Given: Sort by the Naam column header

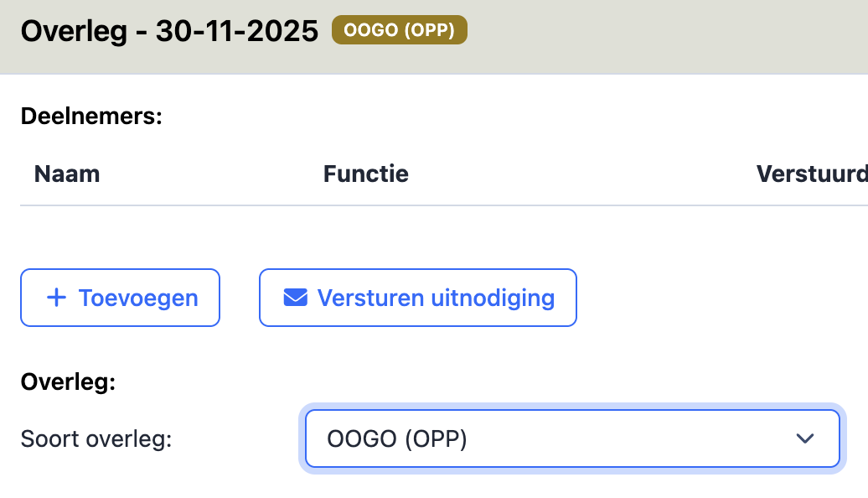Looking at the screenshot, I should [67, 174].
